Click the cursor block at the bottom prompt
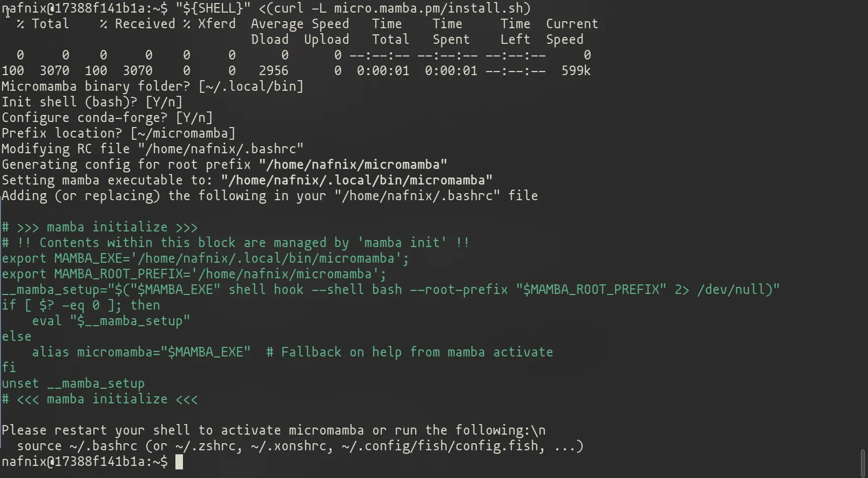The image size is (868, 478). [179, 462]
